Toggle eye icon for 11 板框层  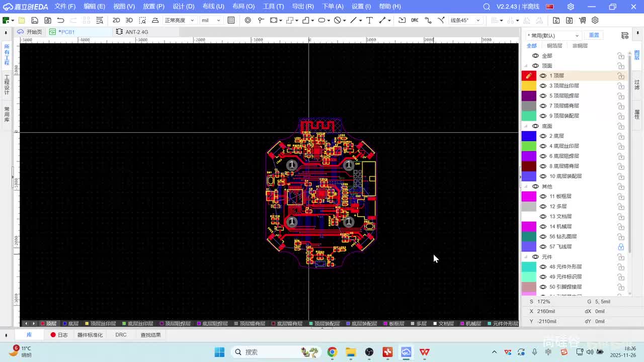543,196
